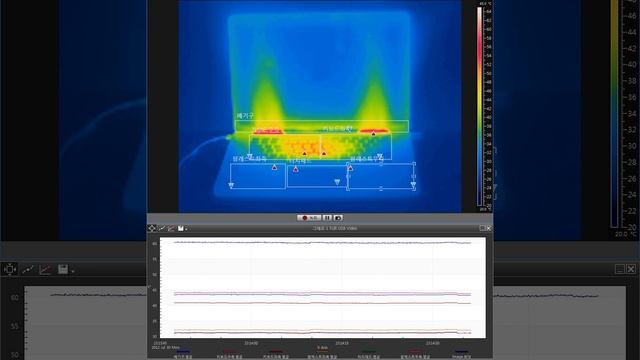Viewport: 640px width, 360px height.
Task: Start recording with the red record button
Action: [309, 218]
